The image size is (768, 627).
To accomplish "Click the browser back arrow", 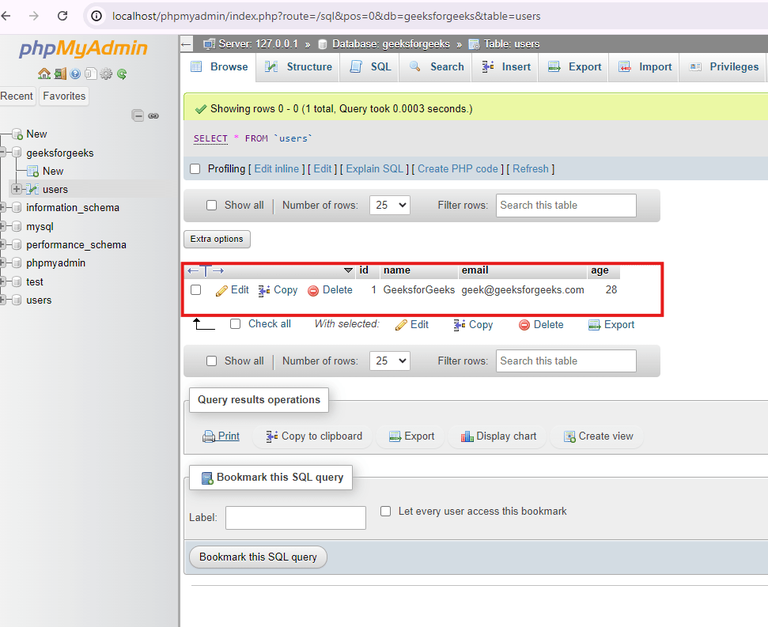I will pyautogui.click(x=6, y=16).
